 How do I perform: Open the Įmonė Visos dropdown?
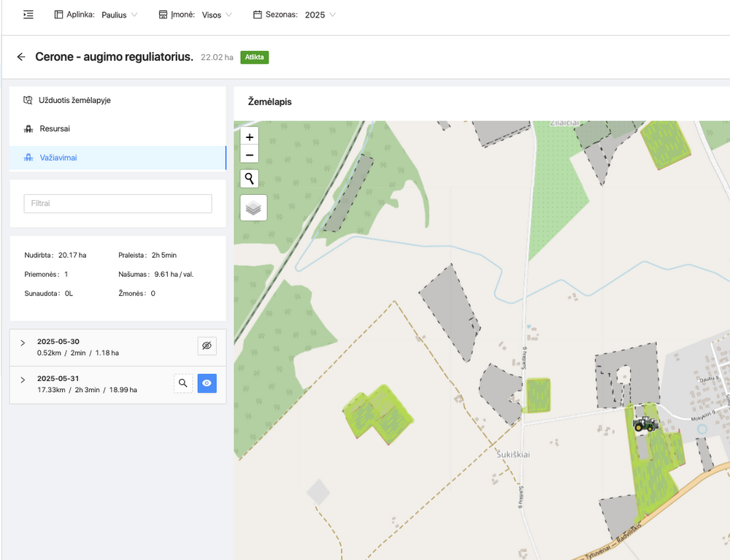pos(217,15)
